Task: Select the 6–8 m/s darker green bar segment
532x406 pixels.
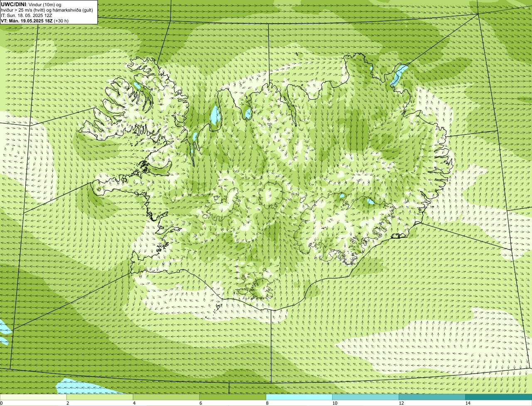Action: pyautogui.click(x=233, y=397)
